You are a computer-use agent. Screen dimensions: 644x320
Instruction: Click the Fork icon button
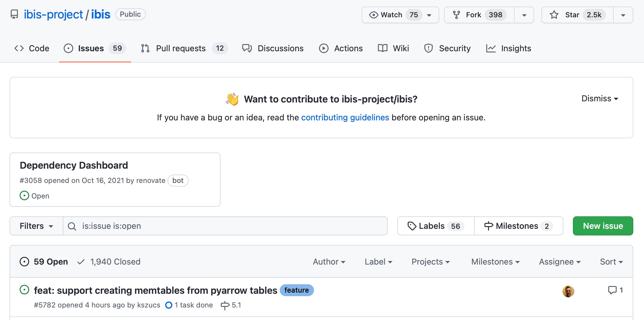tap(457, 15)
